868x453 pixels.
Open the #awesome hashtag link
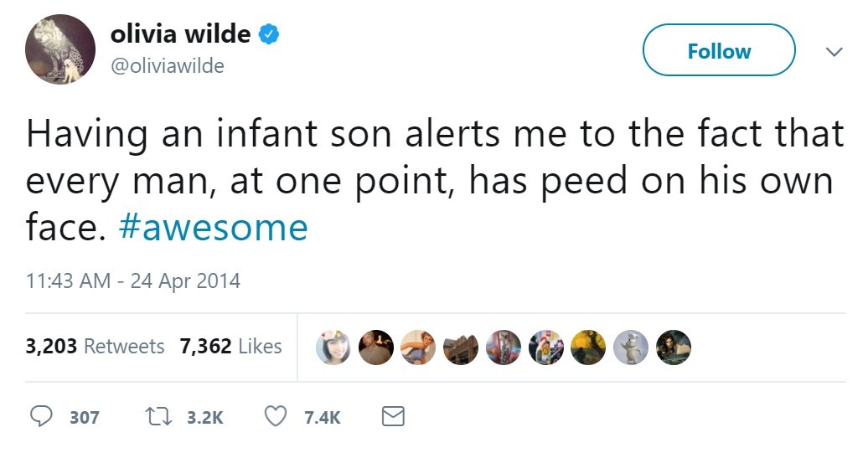213,227
